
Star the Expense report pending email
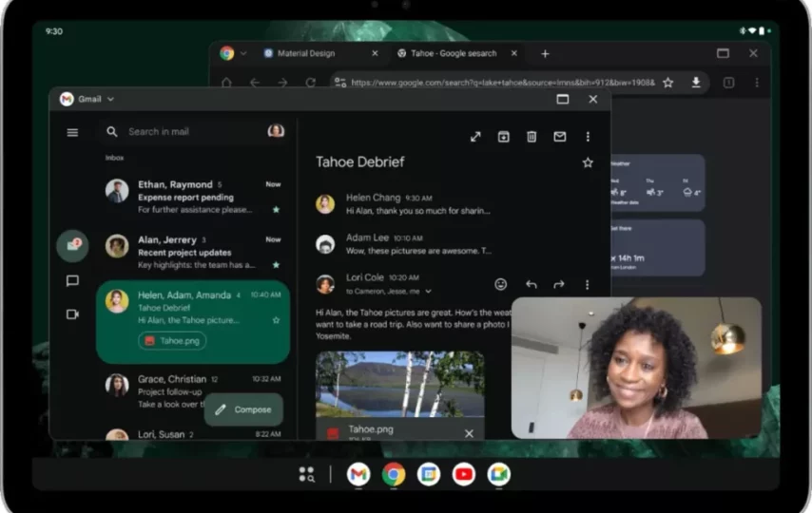(x=276, y=209)
